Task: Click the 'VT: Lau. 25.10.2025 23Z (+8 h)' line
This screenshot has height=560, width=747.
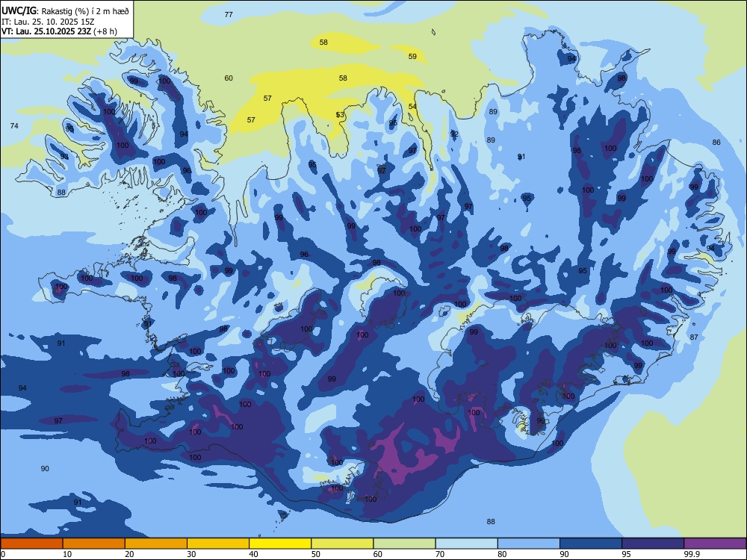Action: click(59, 31)
